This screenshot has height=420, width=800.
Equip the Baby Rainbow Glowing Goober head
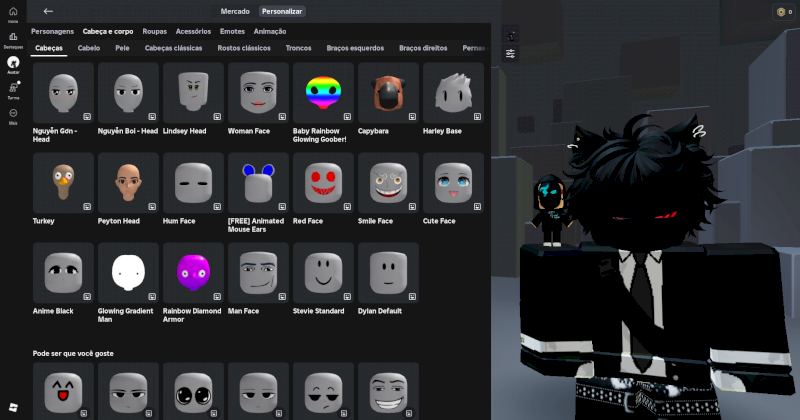(x=323, y=93)
